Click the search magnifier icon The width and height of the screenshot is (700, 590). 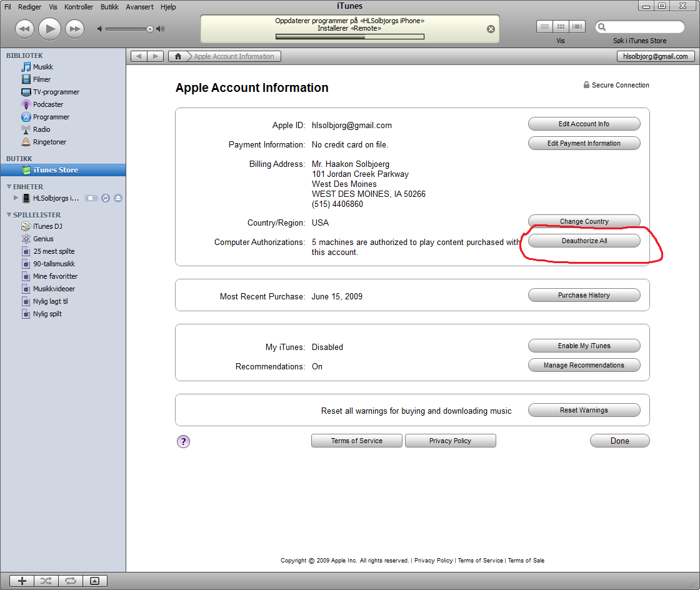[x=602, y=27]
